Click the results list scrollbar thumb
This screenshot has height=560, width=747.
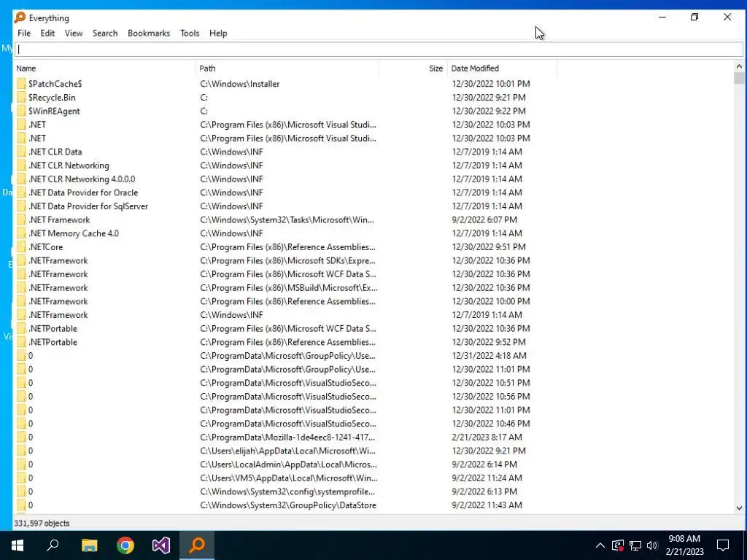click(x=739, y=77)
